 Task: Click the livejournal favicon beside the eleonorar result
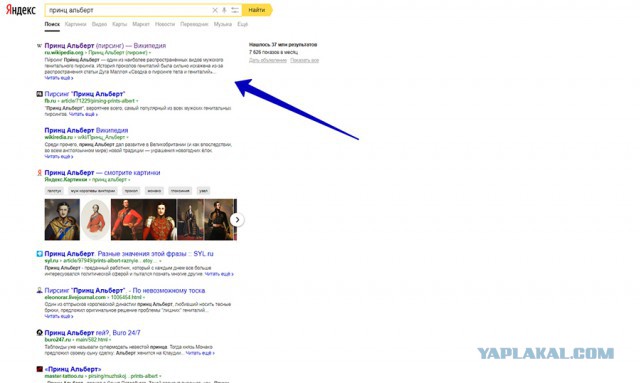tap(39, 290)
